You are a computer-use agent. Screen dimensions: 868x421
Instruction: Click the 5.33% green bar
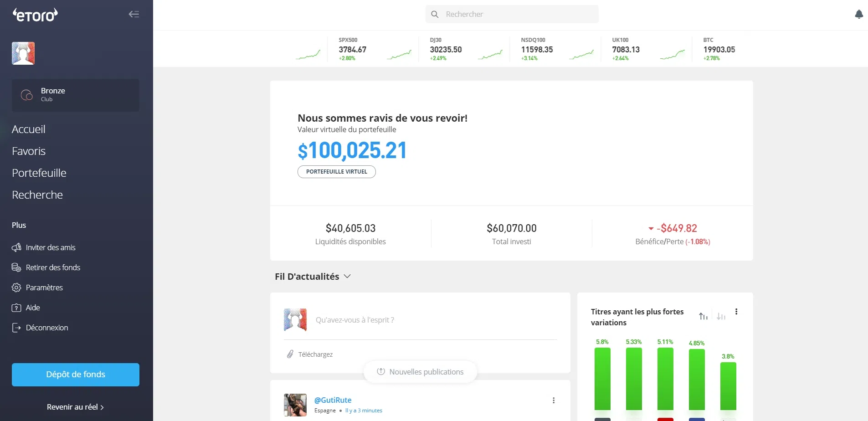634,379
